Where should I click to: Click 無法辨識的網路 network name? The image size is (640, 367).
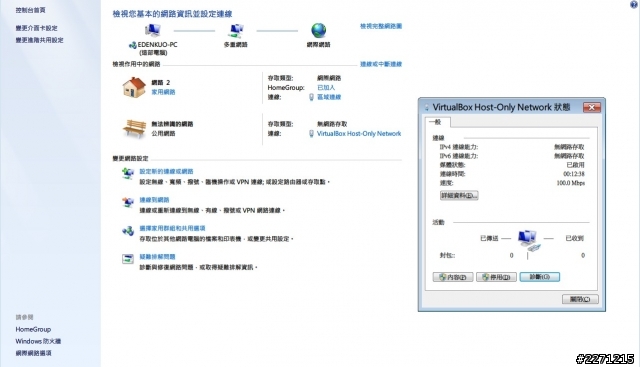tap(172, 124)
